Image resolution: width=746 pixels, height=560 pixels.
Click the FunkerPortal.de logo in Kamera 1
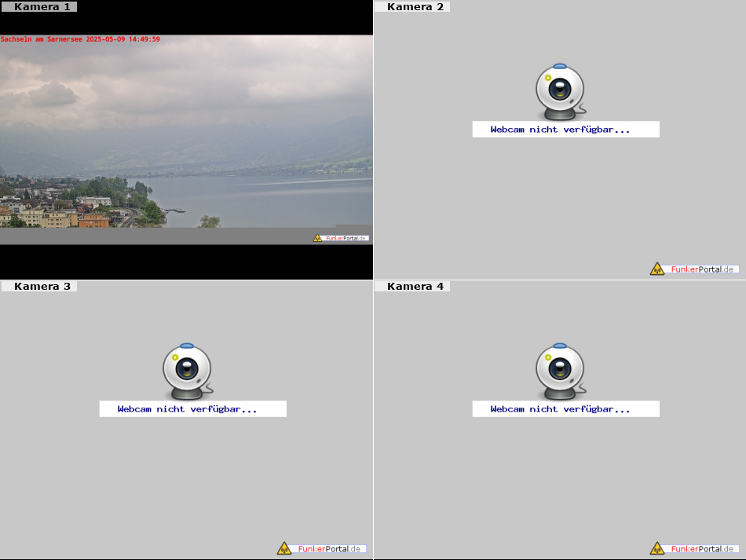341,238
